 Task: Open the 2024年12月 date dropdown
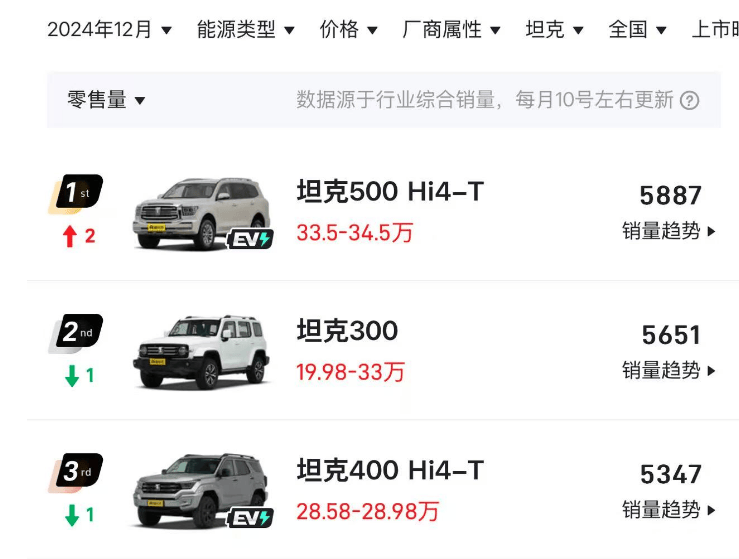coord(109,30)
